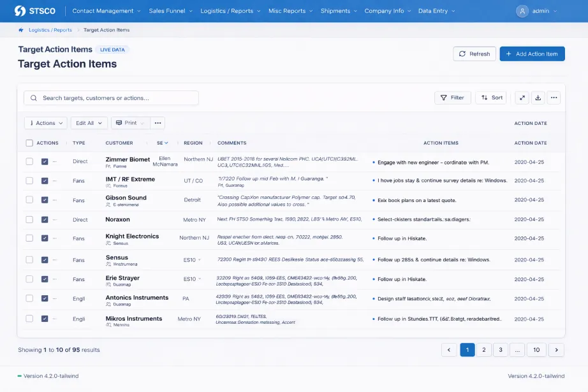
Task: Open the Company Info menu
Action: [388, 11]
